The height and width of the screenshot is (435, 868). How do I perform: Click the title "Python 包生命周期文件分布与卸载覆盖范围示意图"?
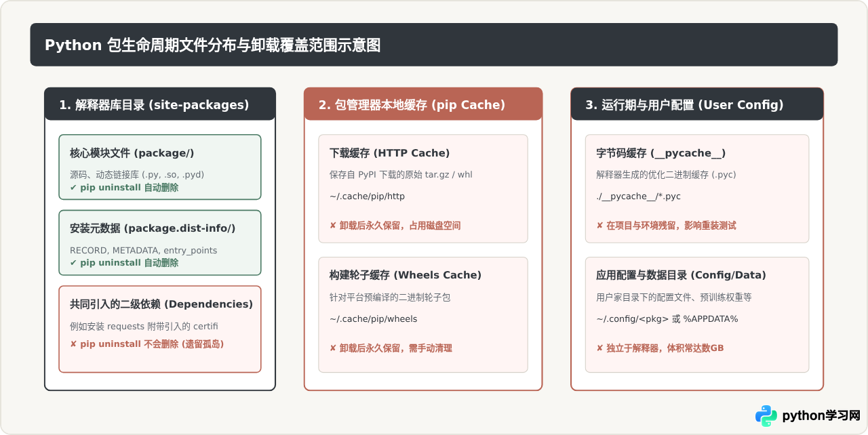pos(212,45)
